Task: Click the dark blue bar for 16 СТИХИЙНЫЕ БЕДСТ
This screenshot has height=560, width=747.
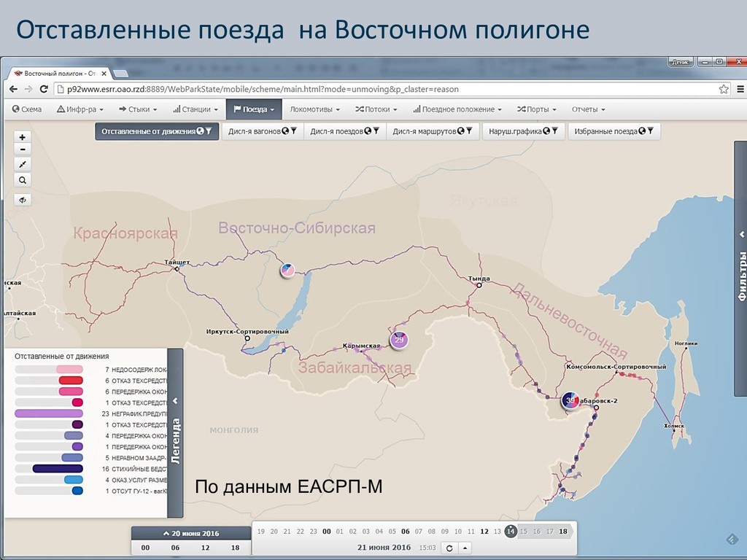Action: (x=58, y=469)
